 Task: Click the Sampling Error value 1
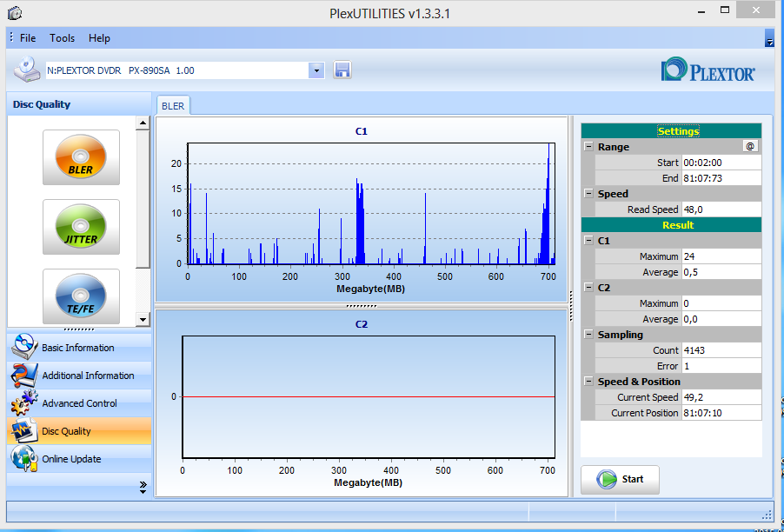[x=721, y=366]
